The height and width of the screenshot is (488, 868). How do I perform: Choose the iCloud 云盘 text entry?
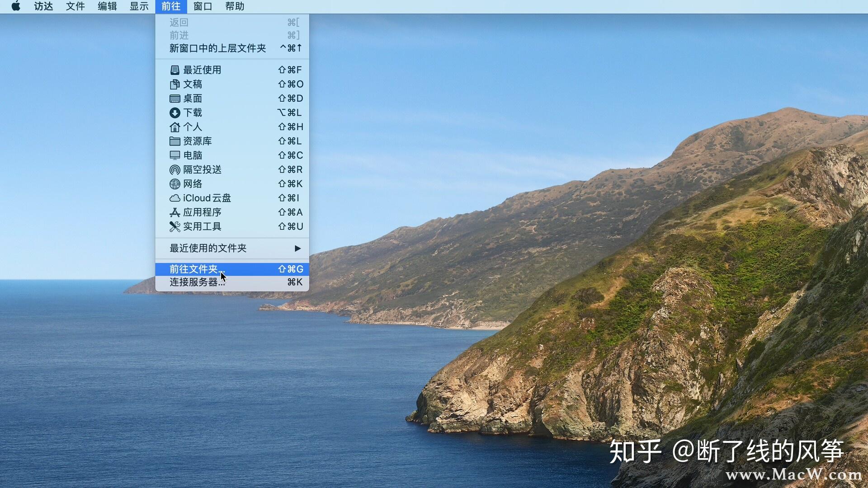[x=207, y=198]
